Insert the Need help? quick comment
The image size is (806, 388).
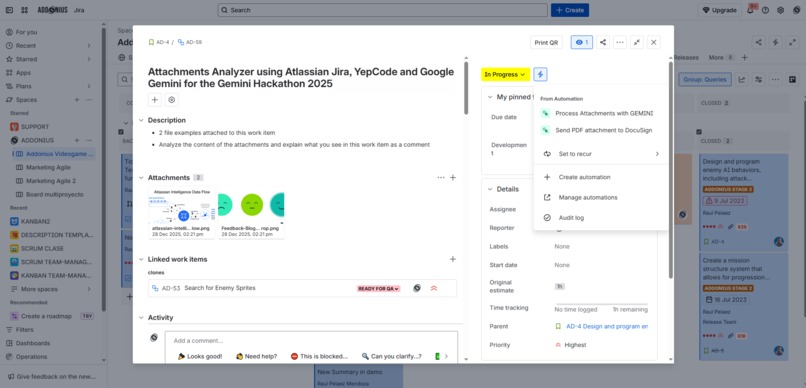tap(256, 356)
